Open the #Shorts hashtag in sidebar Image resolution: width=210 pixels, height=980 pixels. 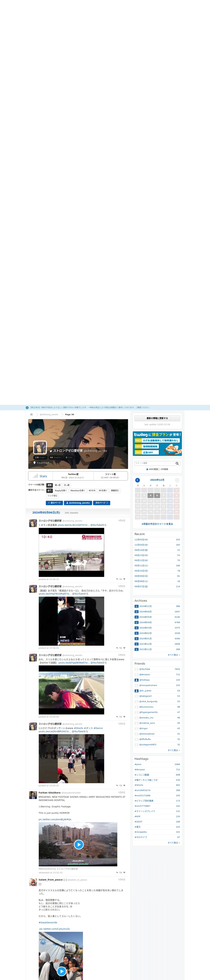[x=139, y=785]
